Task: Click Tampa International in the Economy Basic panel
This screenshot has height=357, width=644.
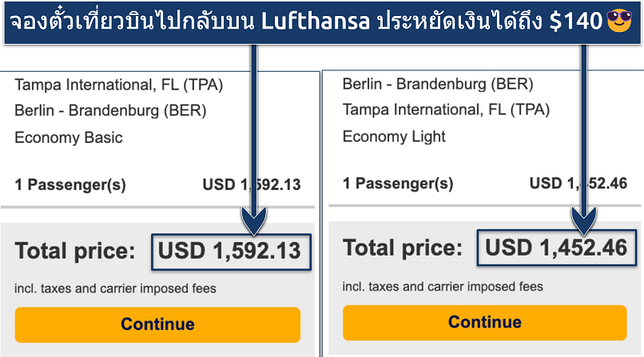Action: point(118,85)
